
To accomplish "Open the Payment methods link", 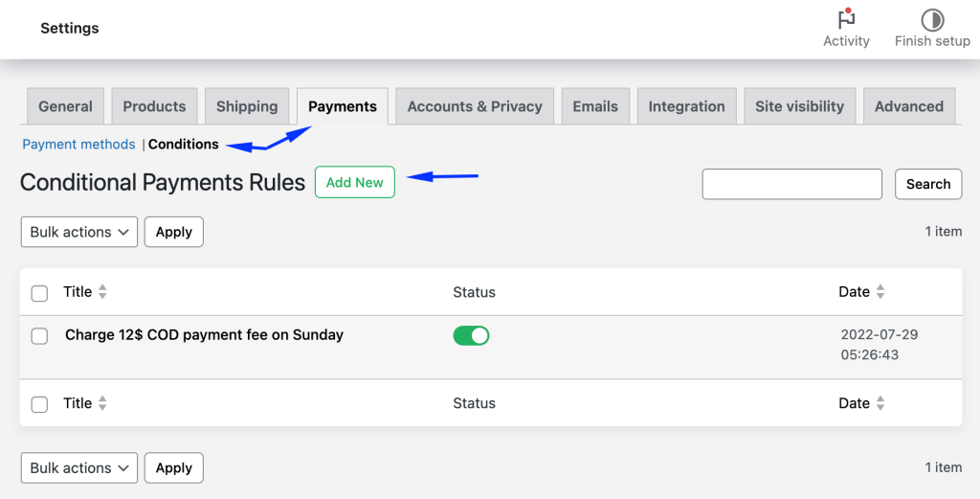I will click(78, 145).
